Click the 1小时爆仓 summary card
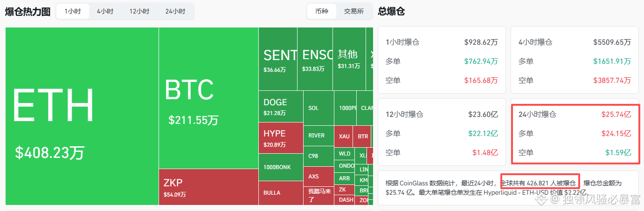Viewport: 644px width, 211px height. [442, 61]
